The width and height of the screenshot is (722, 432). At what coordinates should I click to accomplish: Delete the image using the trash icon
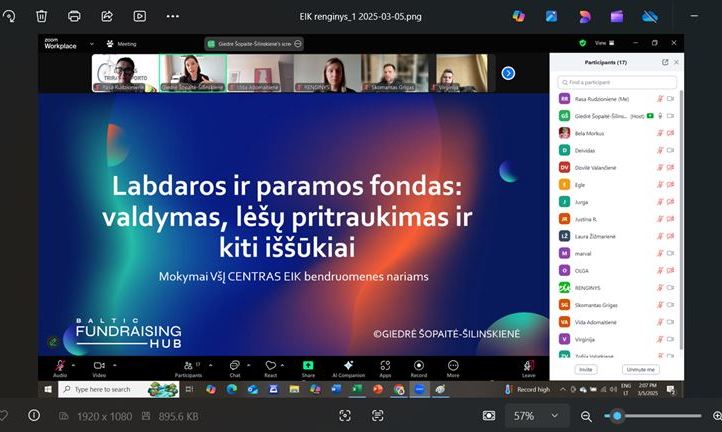point(41,16)
